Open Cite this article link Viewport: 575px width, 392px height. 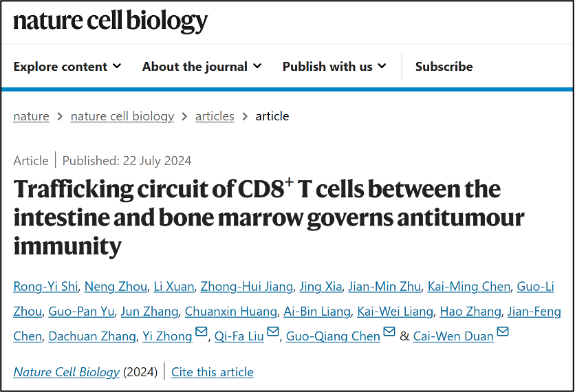213,372
